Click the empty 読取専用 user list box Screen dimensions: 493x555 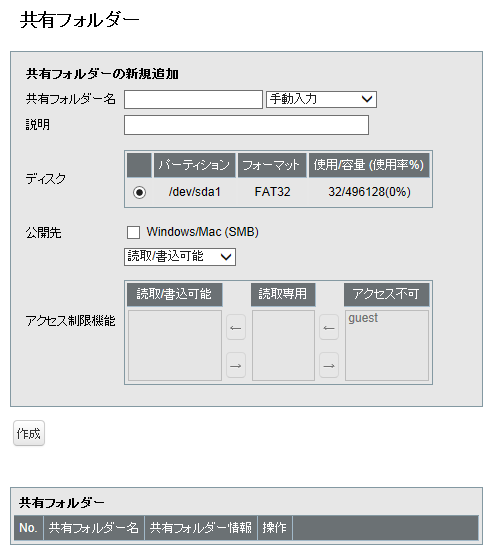pyautogui.click(x=283, y=345)
